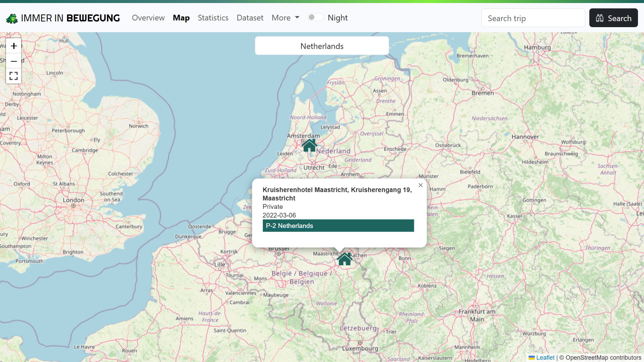
Task: Zoom out of the map
Action: point(14,61)
